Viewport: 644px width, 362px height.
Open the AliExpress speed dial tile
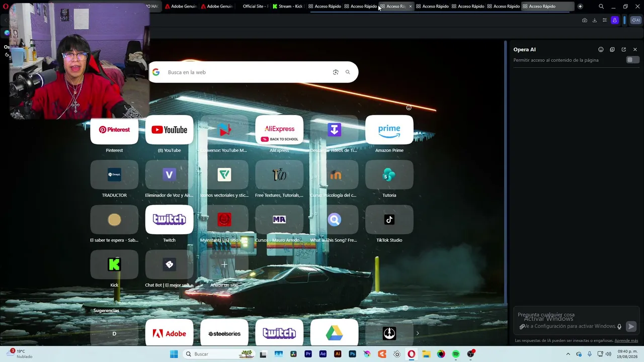pos(279,130)
